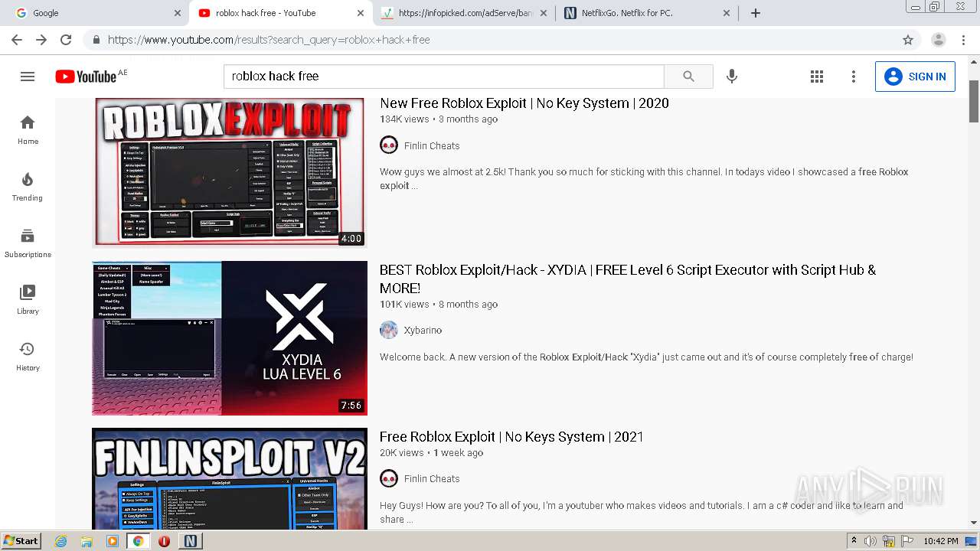
Task: Open Finlin Cheats channel name on 2021 video
Action: (432, 478)
